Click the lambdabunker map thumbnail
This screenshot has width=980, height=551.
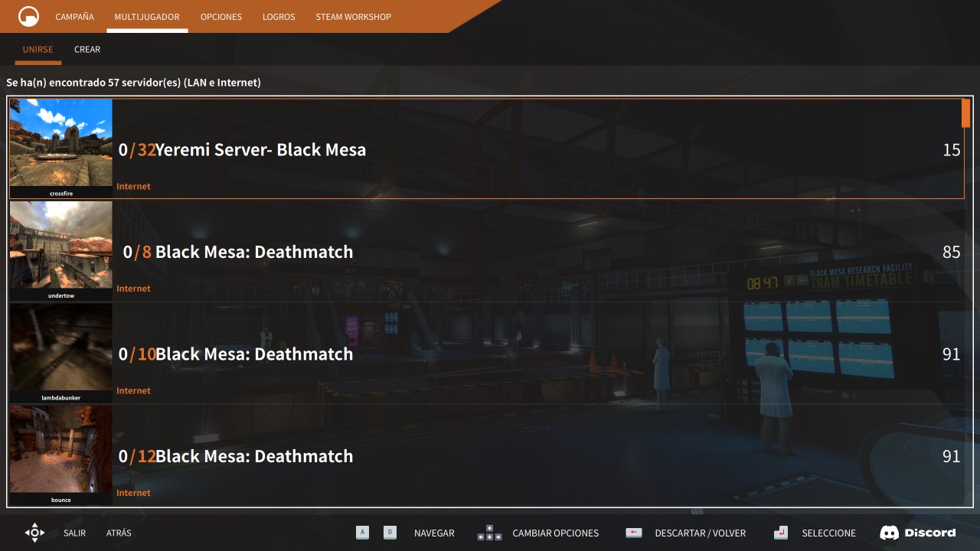61,347
